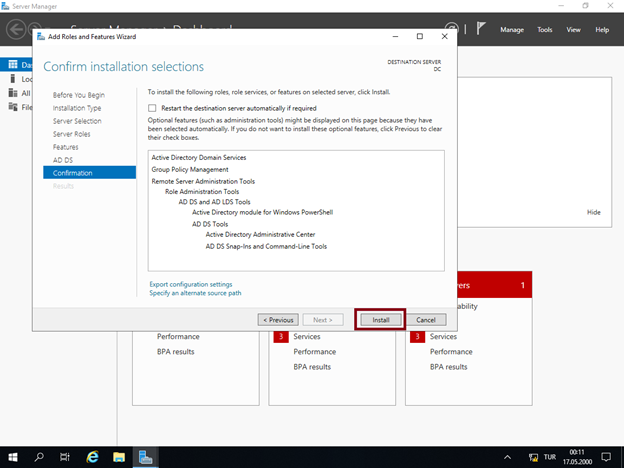Click 'Role Administration Tools' entry
The image size is (624, 468).
click(202, 191)
